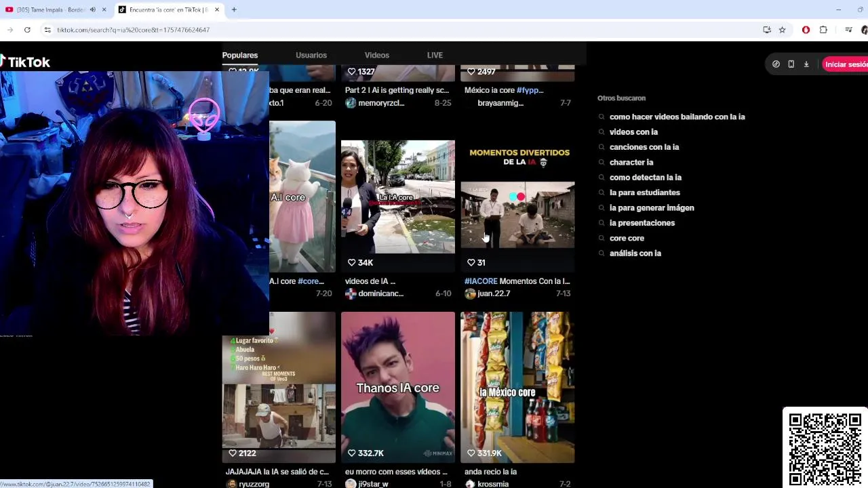Click heart icon on 34K video
This screenshot has width=868, height=488.
(351, 262)
